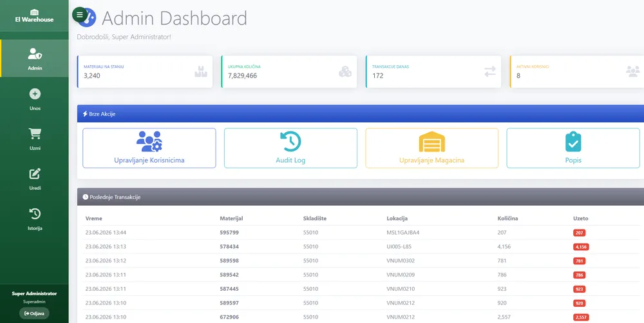The height and width of the screenshot is (323, 644).
Task: Click the cubes icon in Ukupna količina card
Action: pyautogui.click(x=345, y=72)
